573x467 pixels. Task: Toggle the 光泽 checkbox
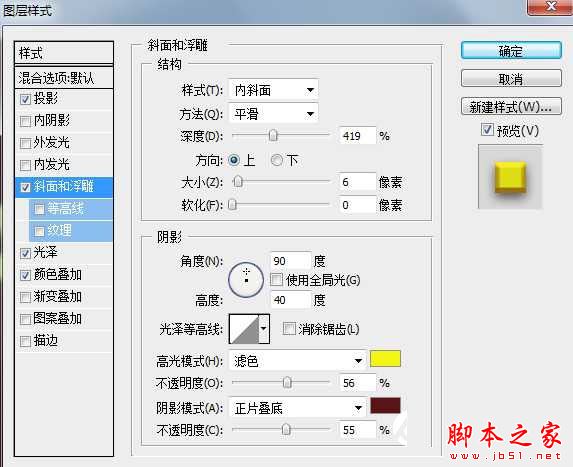25,253
